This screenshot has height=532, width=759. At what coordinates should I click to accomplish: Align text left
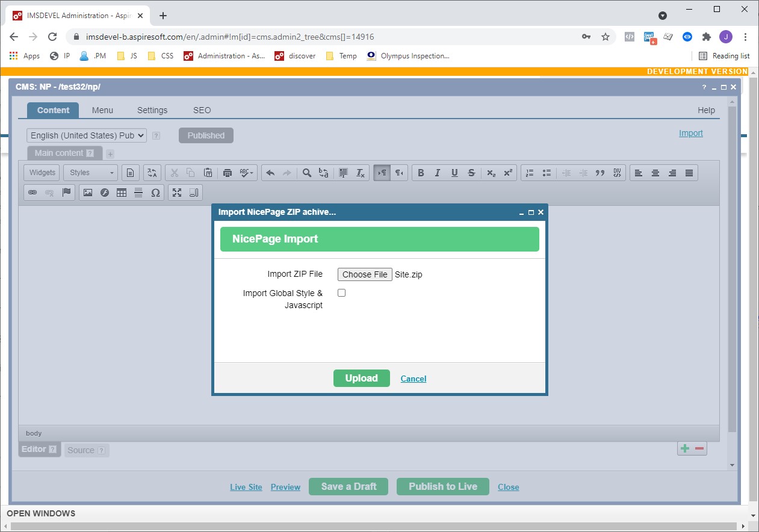pyautogui.click(x=639, y=173)
